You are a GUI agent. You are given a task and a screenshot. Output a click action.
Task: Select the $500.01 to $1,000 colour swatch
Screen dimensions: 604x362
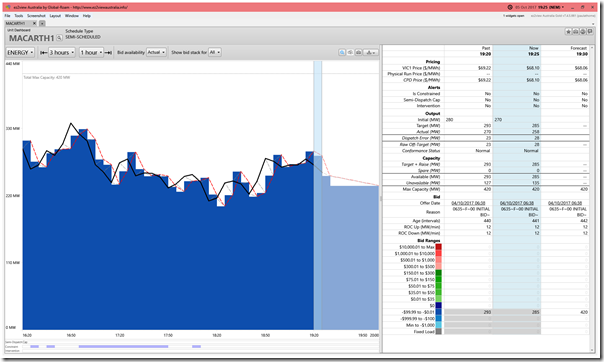click(438, 260)
